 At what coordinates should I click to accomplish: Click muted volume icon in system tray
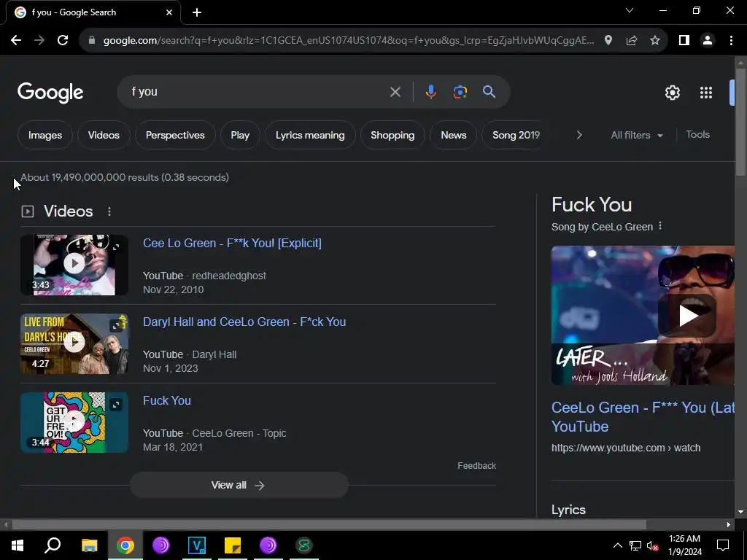[x=653, y=545]
